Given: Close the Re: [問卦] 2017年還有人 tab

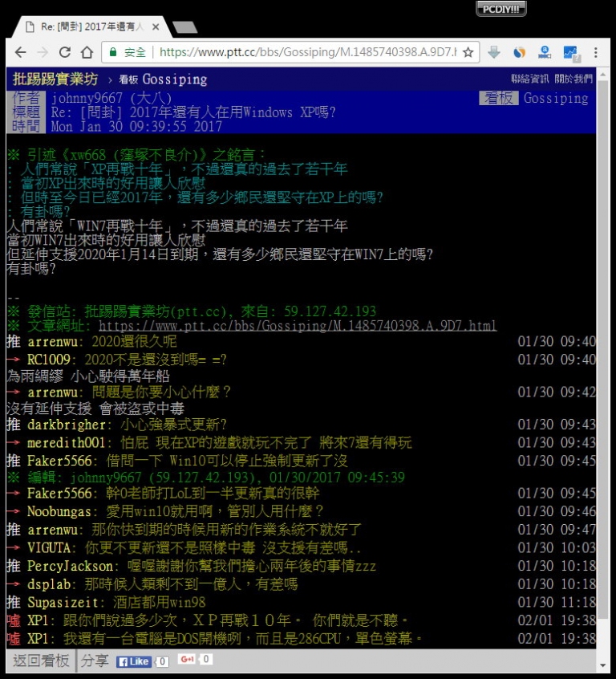Looking at the screenshot, I should (x=156, y=26).
